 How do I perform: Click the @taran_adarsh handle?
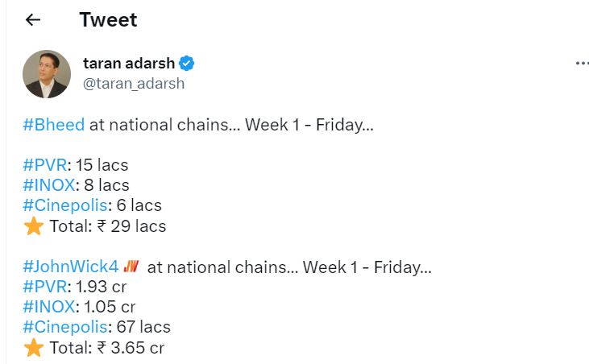coord(133,83)
